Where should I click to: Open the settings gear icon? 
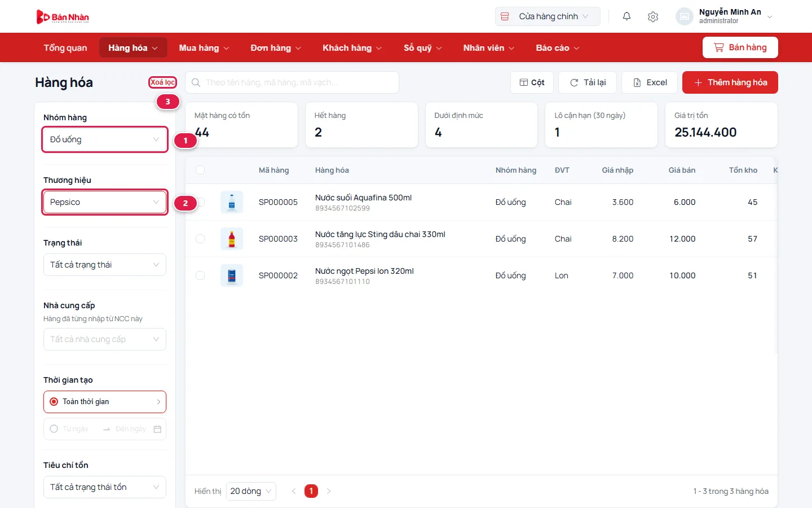653,16
